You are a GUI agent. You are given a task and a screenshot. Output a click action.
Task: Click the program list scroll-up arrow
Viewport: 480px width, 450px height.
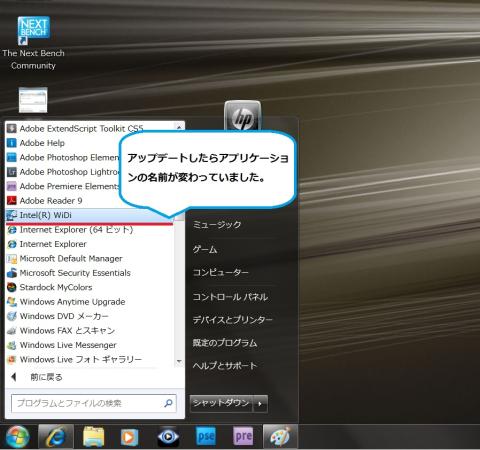tap(179, 127)
